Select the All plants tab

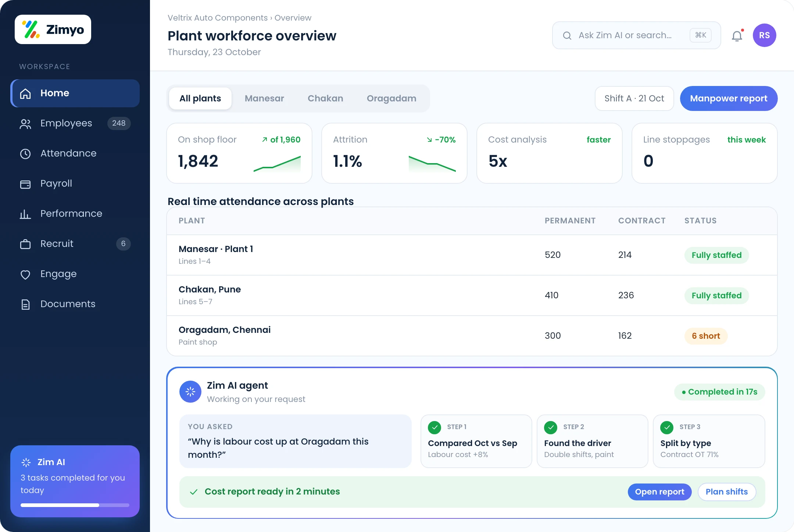(x=200, y=98)
